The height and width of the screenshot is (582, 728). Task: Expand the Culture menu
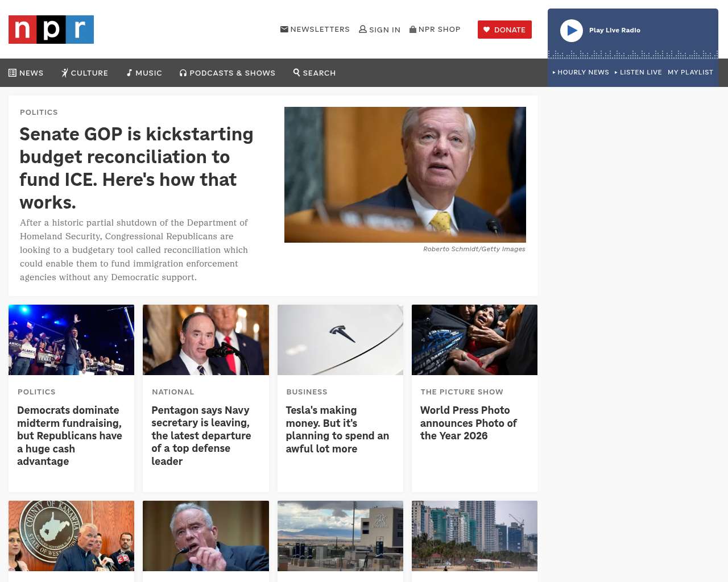pyautogui.click(x=85, y=73)
